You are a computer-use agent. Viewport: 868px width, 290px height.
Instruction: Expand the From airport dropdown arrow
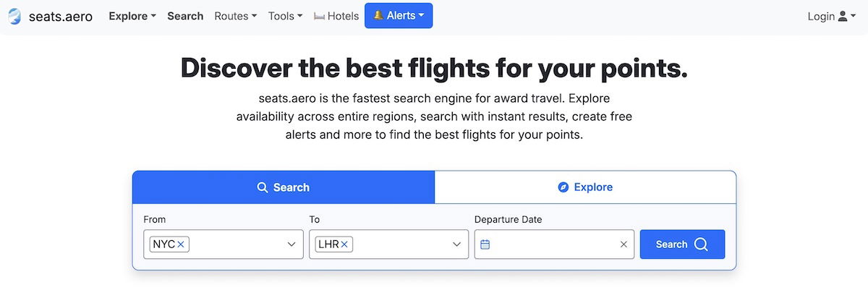[x=292, y=244]
